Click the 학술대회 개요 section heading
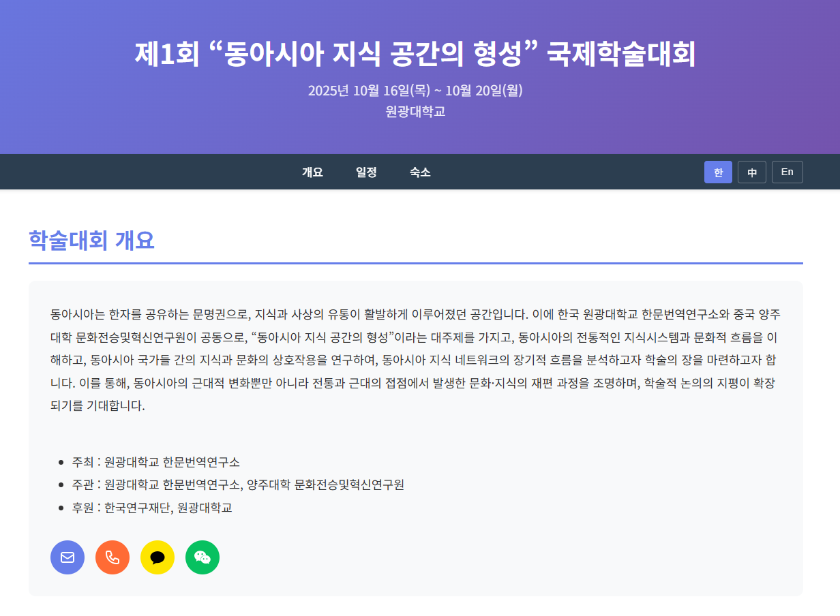The width and height of the screenshot is (840, 616). [x=92, y=241]
